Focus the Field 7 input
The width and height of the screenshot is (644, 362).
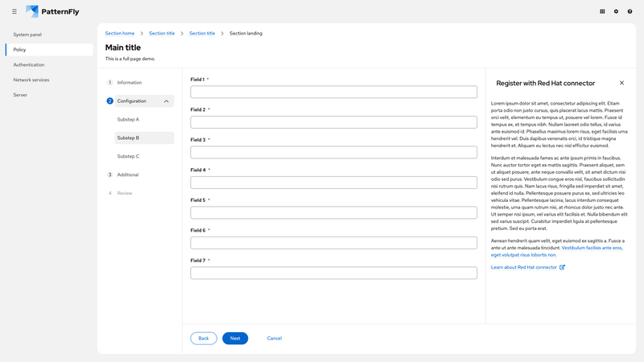(333, 273)
